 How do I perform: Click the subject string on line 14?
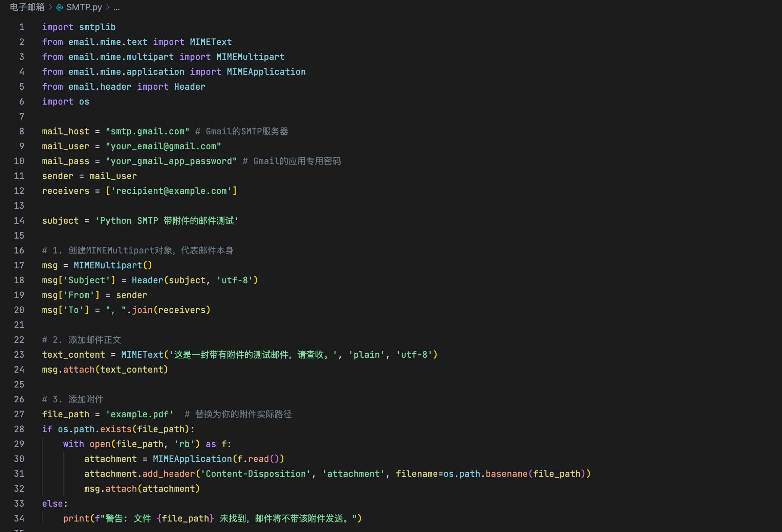(167, 221)
